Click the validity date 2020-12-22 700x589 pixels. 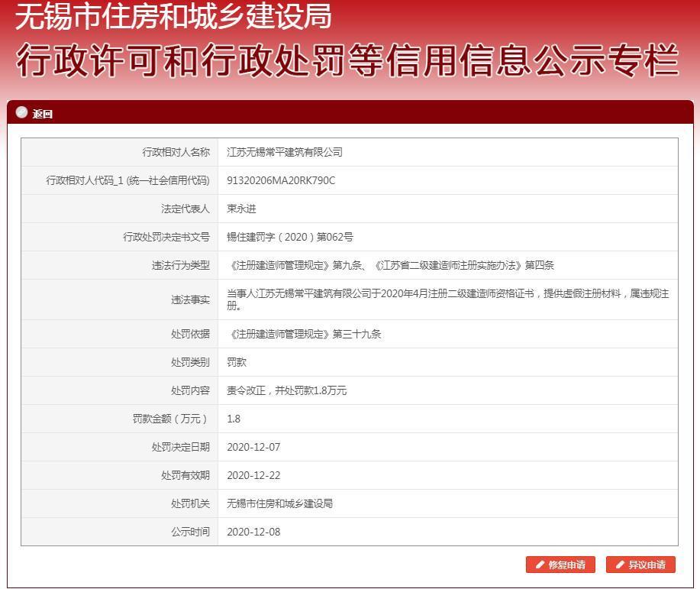coord(253,475)
